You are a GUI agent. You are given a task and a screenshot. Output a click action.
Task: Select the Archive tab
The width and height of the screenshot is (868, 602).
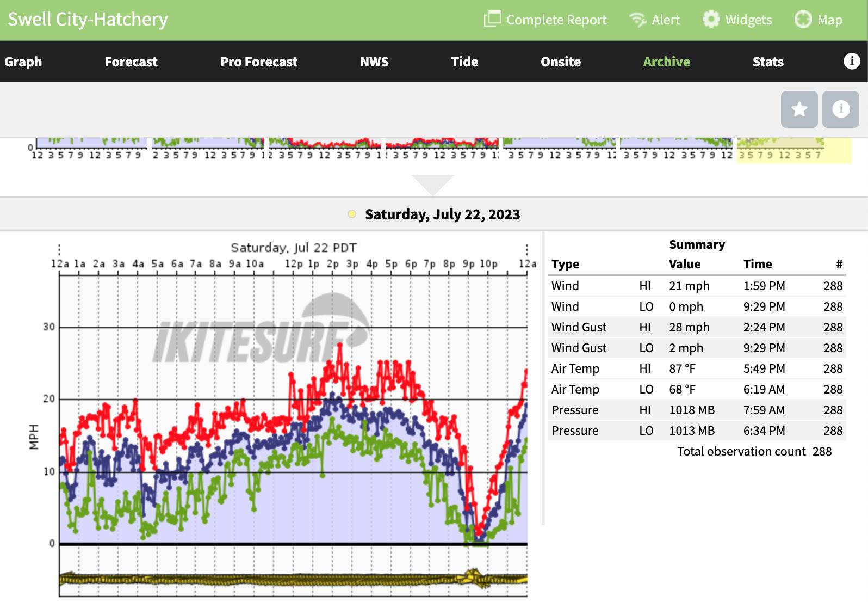click(666, 62)
